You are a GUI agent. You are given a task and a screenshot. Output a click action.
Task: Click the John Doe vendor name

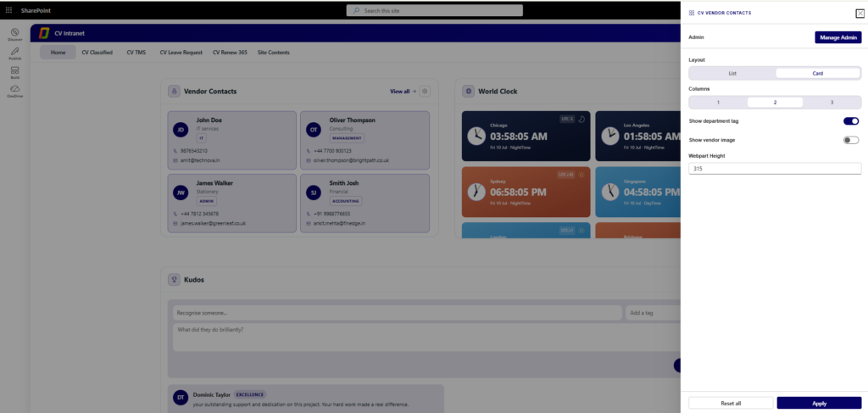209,120
